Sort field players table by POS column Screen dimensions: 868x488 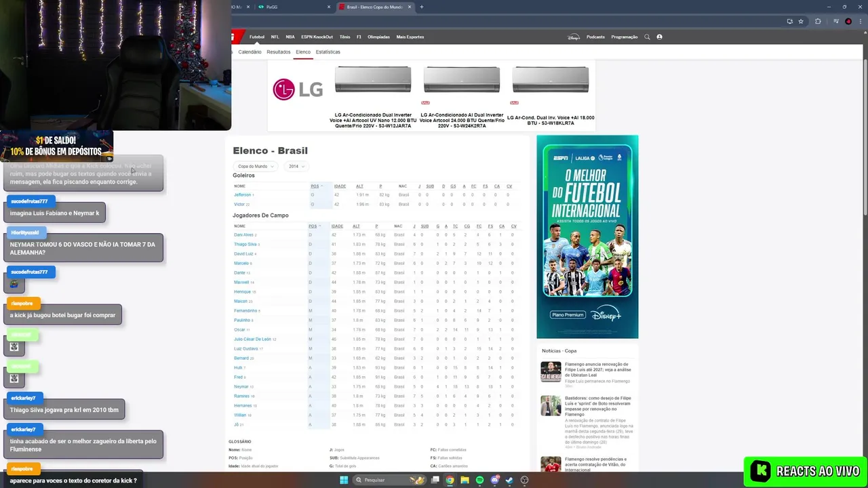coord(314,226)
